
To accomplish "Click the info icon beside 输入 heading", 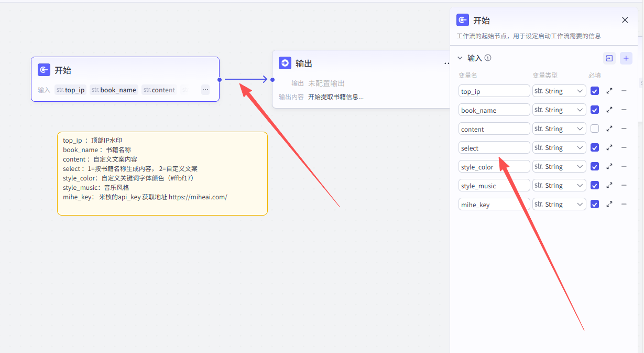I will pos(488,58).
